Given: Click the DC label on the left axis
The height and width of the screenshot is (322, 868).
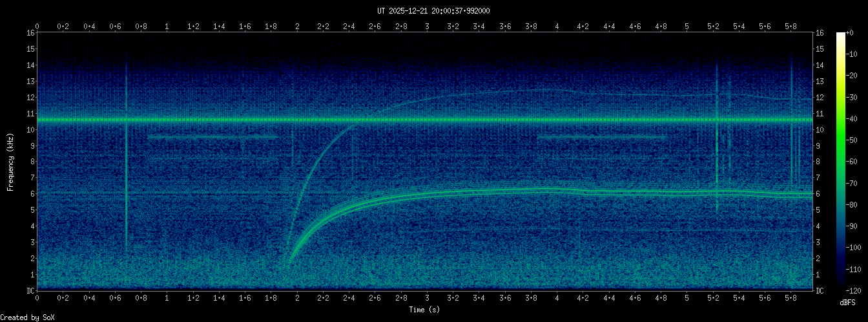Looking at the screenshot, I should [30, 290].
